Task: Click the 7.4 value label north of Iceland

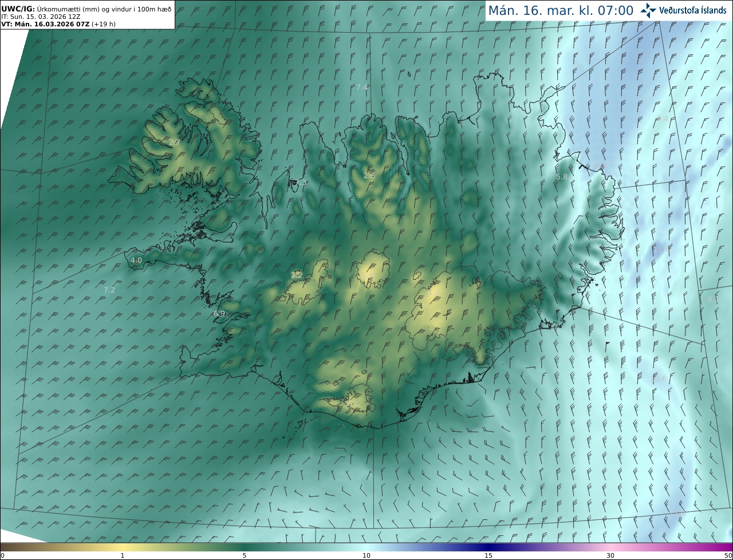Action: click(x=362, y=87)
